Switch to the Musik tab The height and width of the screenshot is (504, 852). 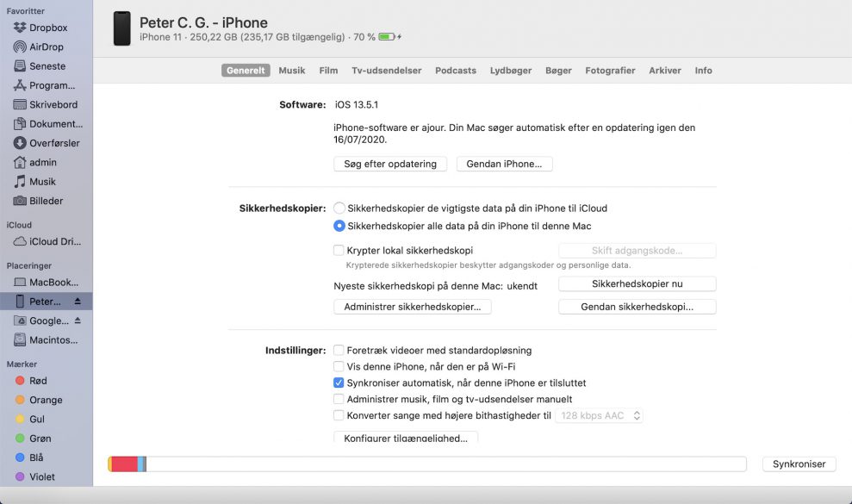click(x=292, y=71)
